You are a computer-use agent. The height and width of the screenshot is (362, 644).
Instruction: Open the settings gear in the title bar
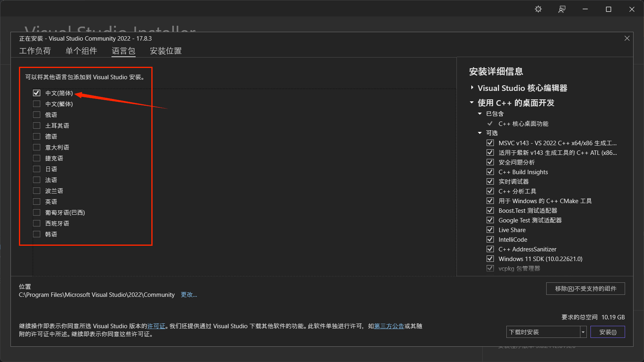point(538,9)
